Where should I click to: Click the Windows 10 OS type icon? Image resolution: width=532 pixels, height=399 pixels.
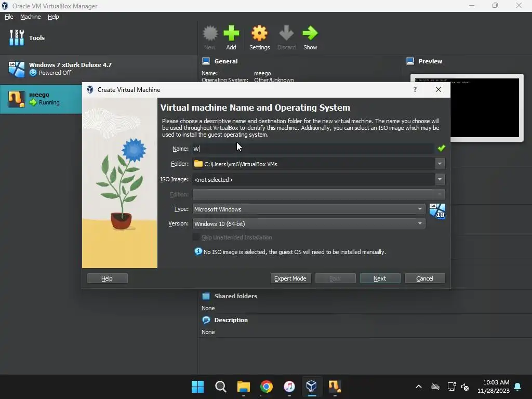click(437, 211)
